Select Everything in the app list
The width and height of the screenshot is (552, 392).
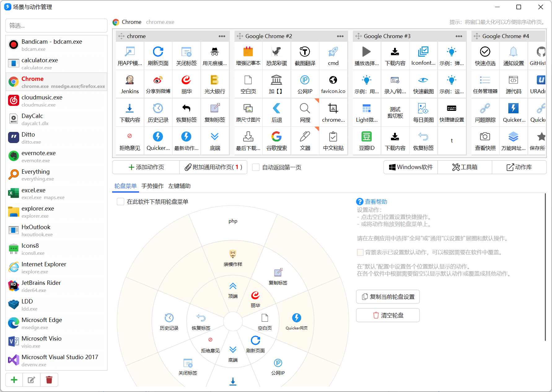coord(56,175)
